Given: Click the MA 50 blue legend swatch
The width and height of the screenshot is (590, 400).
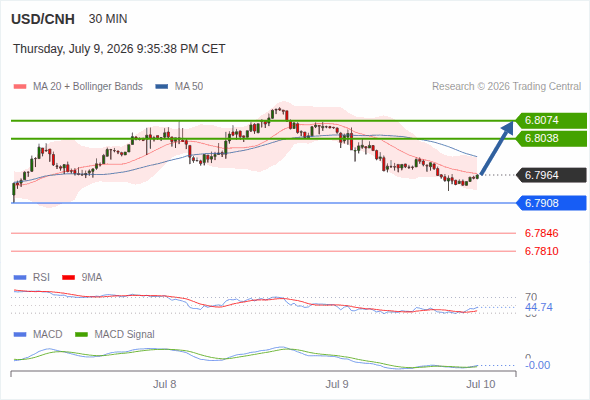Looking at the screenshot, I should (x=162, y=87).
